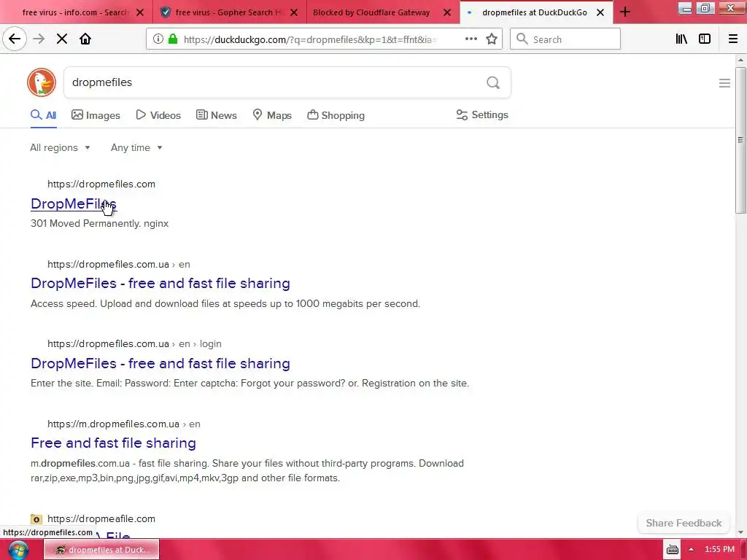Click the Share Feedback button
The width and height of the screenshot is (747, 560).
click(x=684, y=523)
